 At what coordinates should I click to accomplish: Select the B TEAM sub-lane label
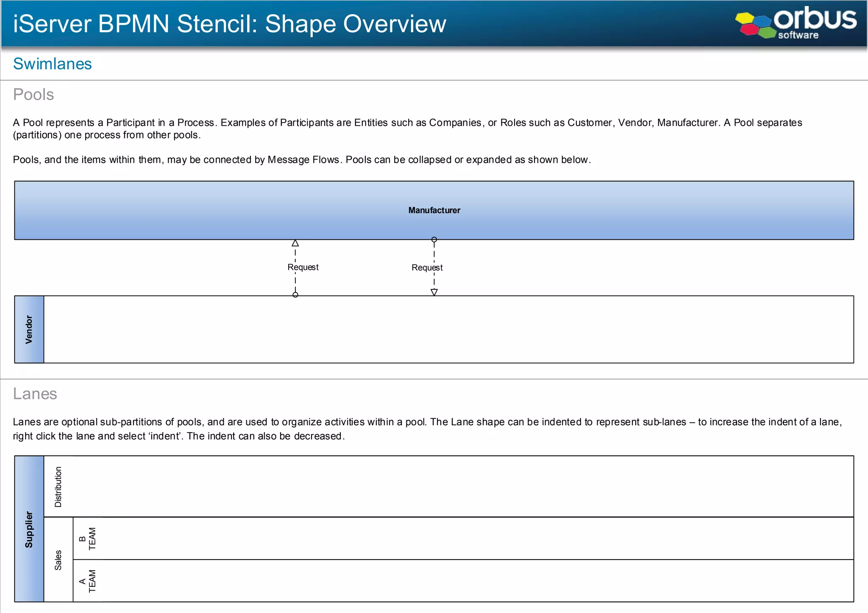coord(88,538)
